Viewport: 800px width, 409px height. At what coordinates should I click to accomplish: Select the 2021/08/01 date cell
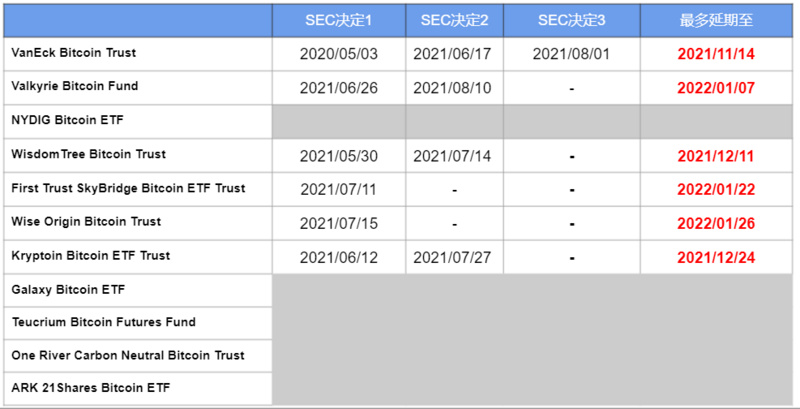pos(571,54)
